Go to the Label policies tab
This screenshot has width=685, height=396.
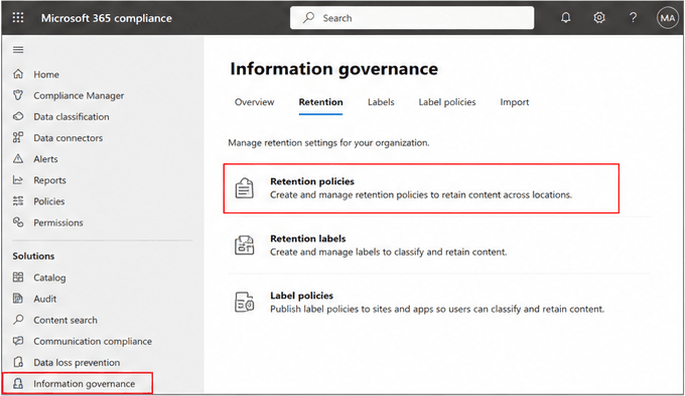pyautogui.click(x=447, y=102)
